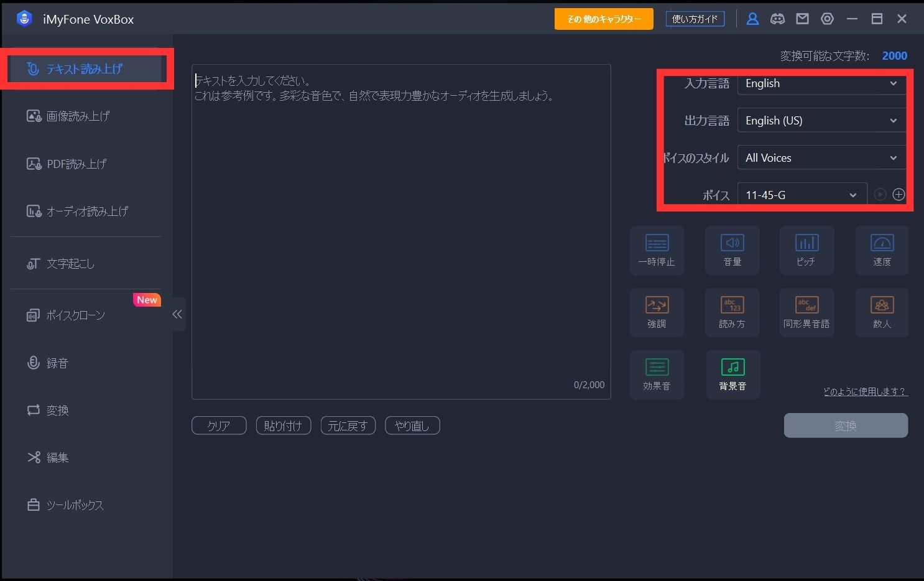The width and height of the screenshot is (924, 581).
Task: Open the 効果音 sound effect tool
Action: [x=657, y=374]
